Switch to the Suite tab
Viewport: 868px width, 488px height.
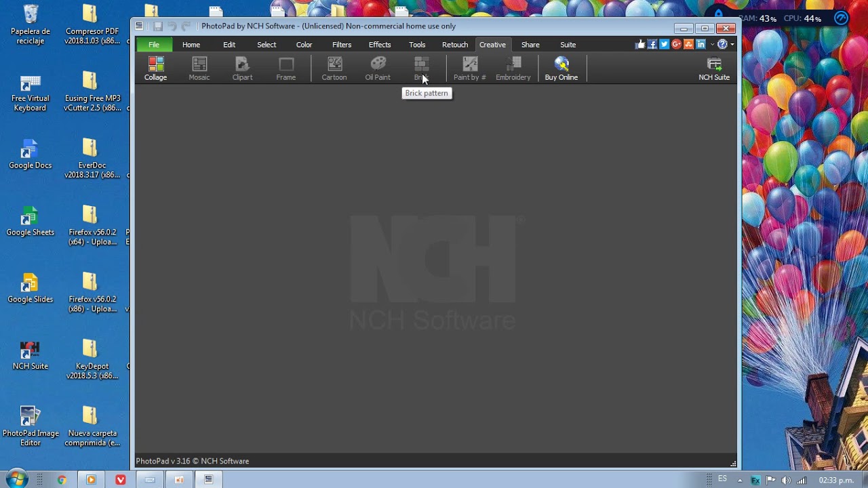pos(568,45)
